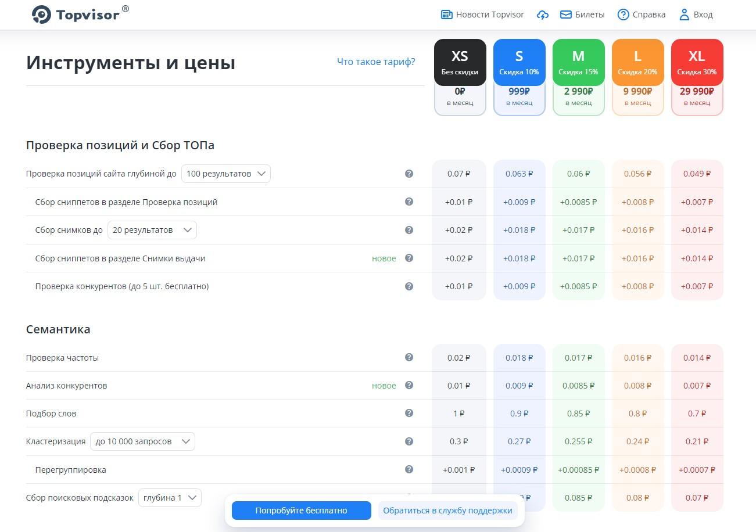Click the '0.049 ₽' XL position check price
The width and height of the screenshot is (756, 532).
pyautogui.click(x=697, y=174)
